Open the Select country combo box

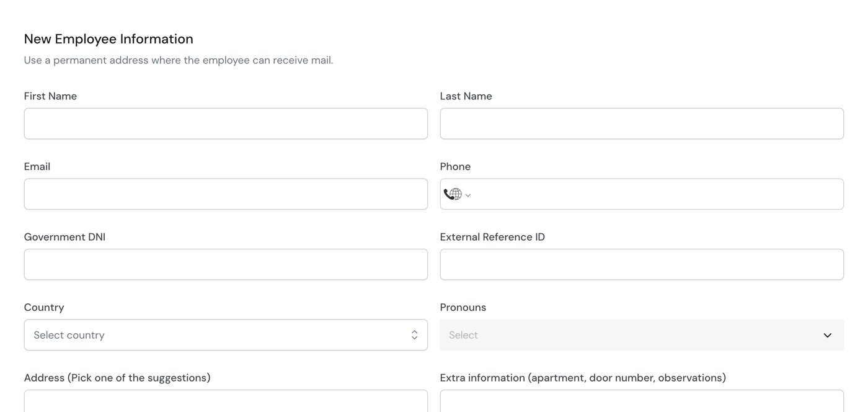(226, 335)
